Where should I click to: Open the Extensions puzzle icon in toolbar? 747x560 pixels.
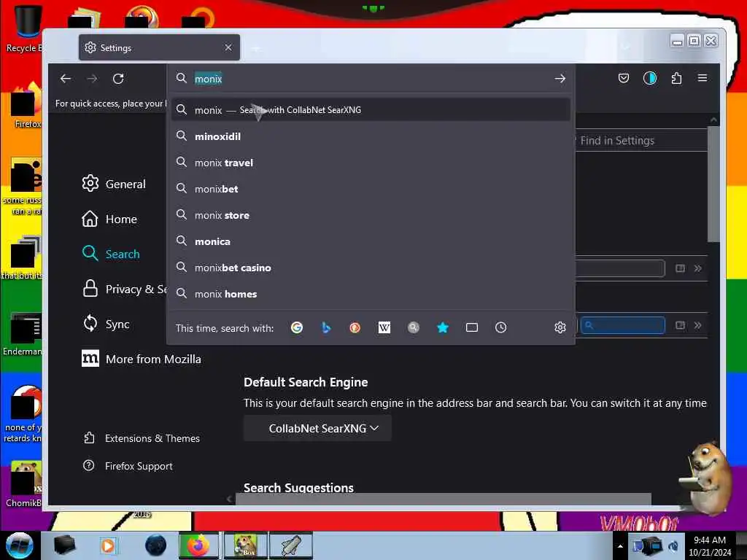click(676, 78)
